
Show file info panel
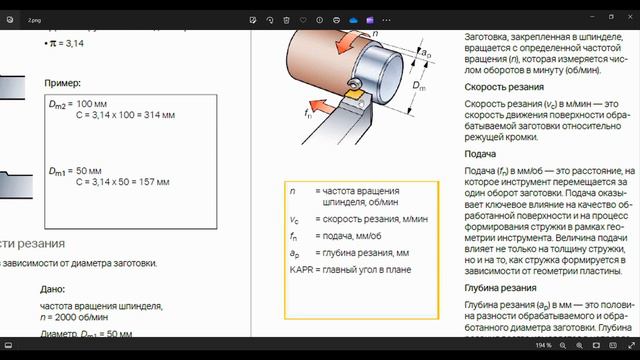pos(320,20)
